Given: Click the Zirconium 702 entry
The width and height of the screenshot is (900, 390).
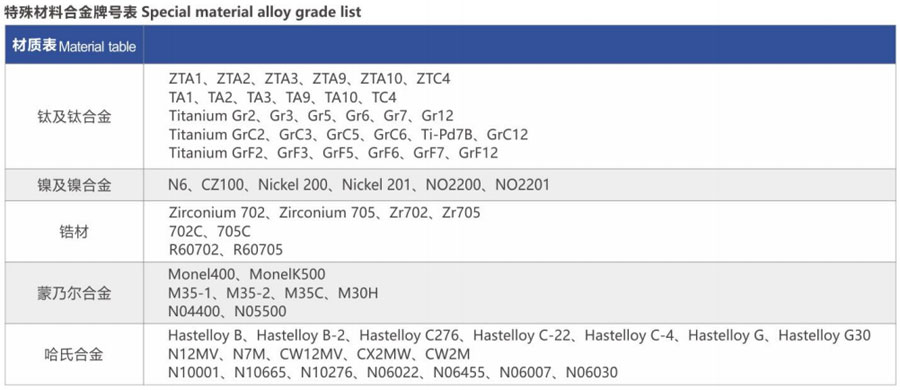Looking at the screenshot, I should point(217,213).
